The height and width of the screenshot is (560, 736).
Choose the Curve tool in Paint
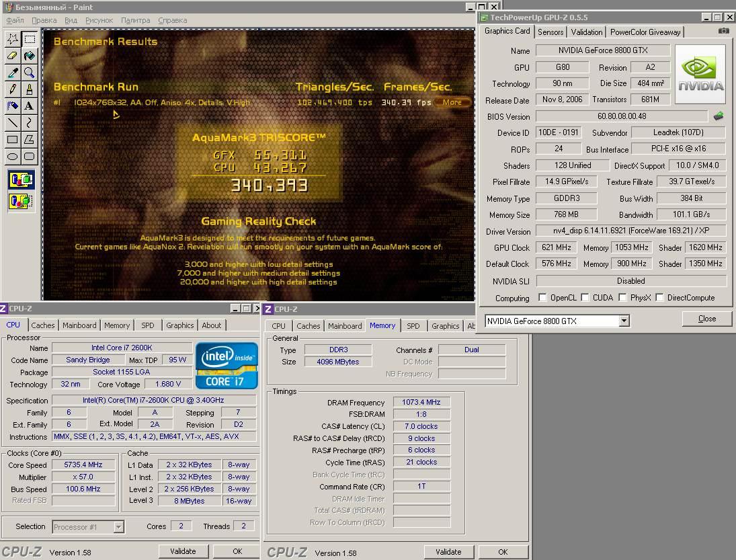pos(30,122)
